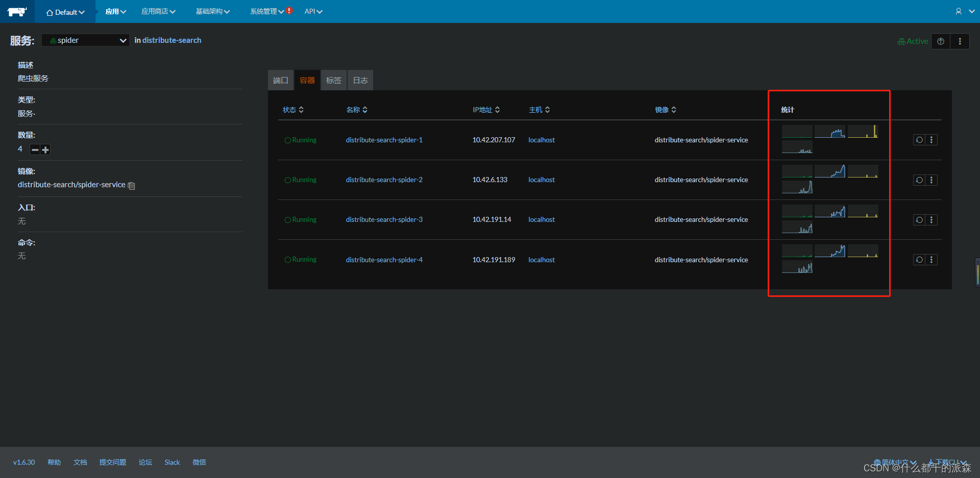The image size is (980, 478).
Task: Open more actions for spider-2 container
Action: click(932, 180)
